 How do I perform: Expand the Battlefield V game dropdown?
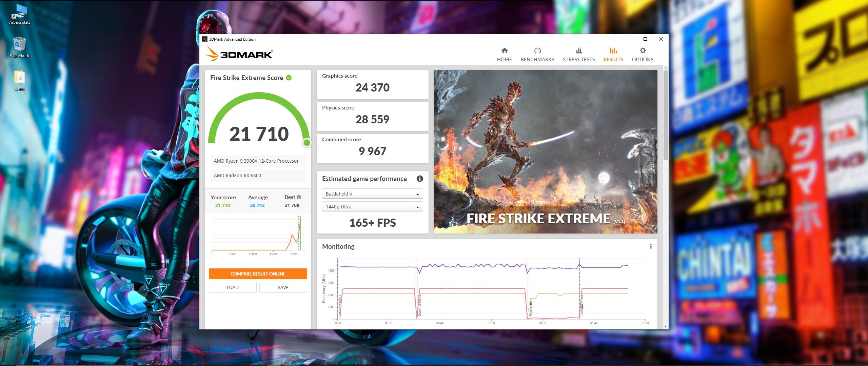[x=372, y=194]
